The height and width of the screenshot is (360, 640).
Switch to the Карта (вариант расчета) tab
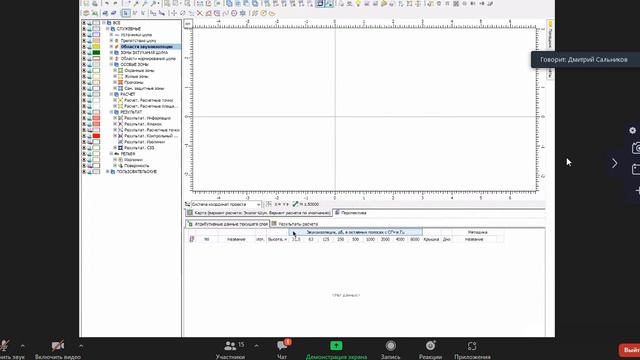tap(259, 213)
